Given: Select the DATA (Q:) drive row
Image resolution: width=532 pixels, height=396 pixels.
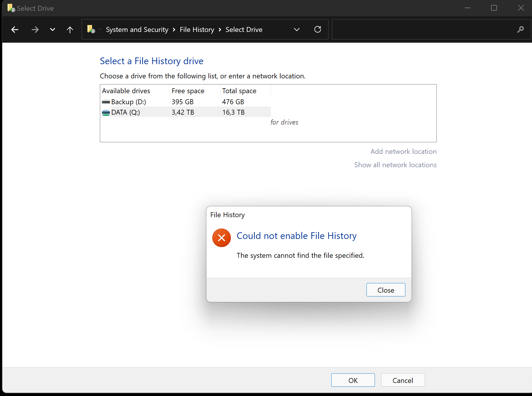Looking at the screenshot, I should [186, 112].
